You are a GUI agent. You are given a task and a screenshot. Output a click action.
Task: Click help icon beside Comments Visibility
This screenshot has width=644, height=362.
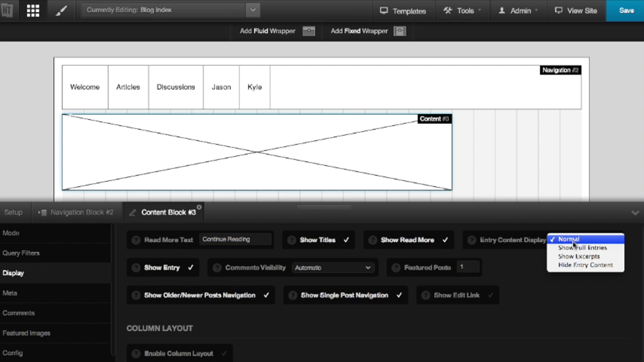[217, 268]
